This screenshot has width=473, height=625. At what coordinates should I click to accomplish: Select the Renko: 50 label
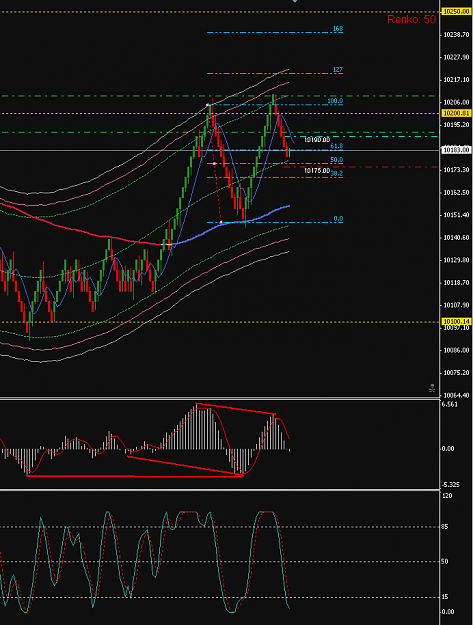[411, 20]
